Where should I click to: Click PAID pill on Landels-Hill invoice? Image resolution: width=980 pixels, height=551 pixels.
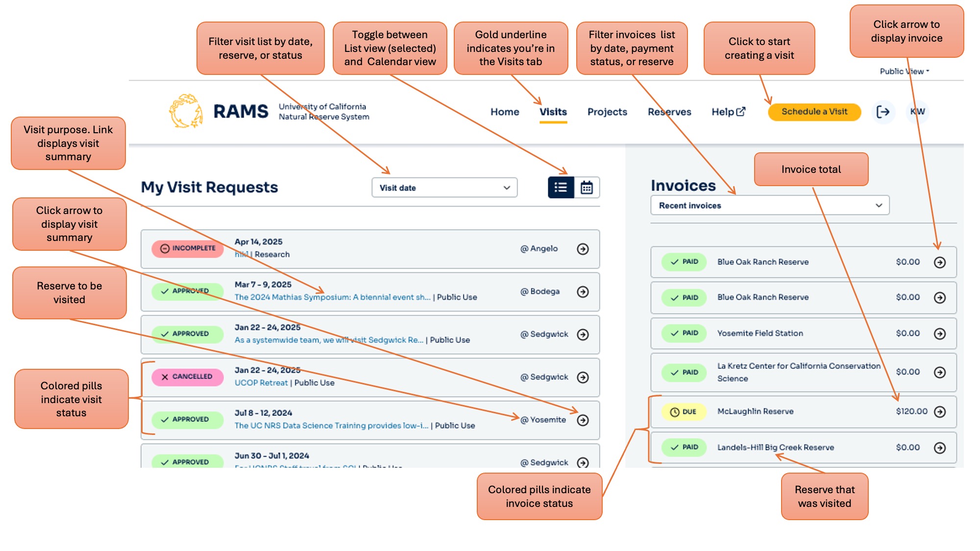[x=684, y=447]
